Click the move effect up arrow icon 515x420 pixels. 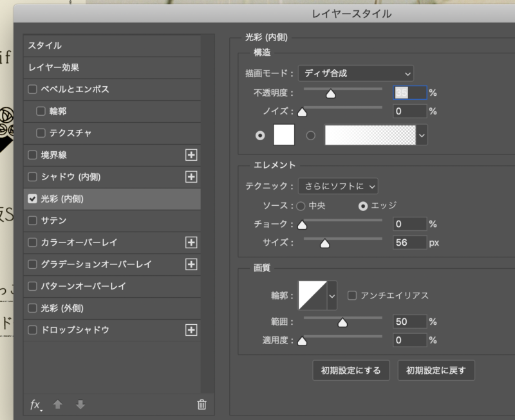[58, 405]
